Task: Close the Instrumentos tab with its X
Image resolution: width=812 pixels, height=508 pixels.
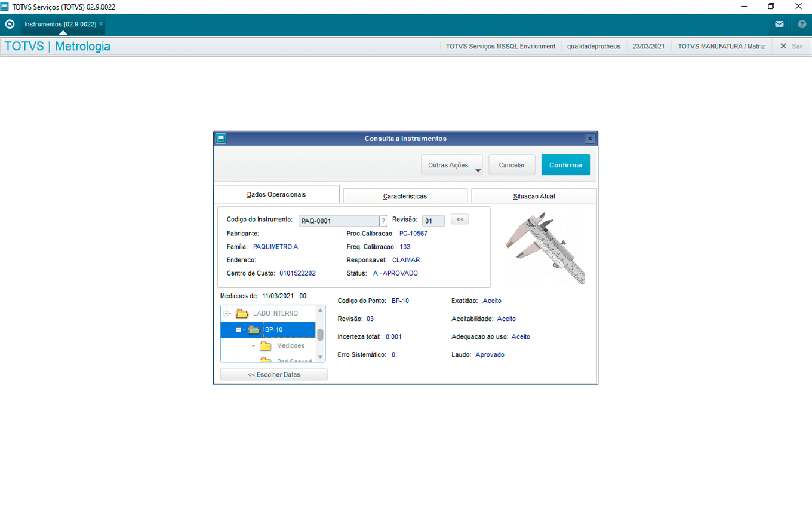Action: pos(101,24)
